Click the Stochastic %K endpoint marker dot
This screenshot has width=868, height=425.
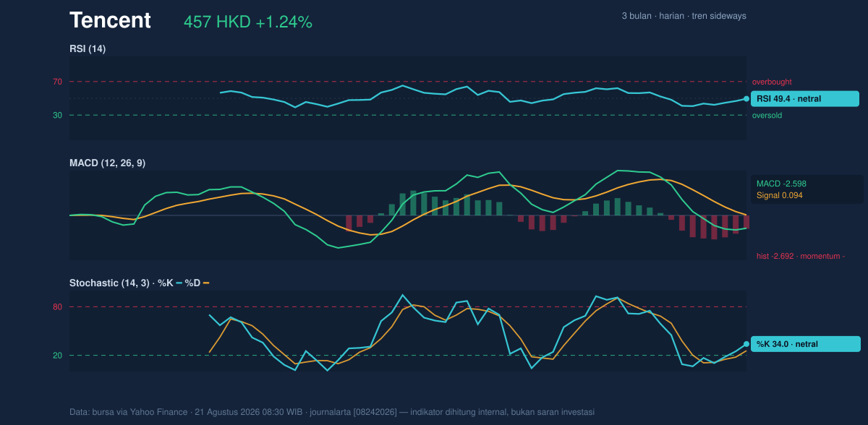point(746,344)
